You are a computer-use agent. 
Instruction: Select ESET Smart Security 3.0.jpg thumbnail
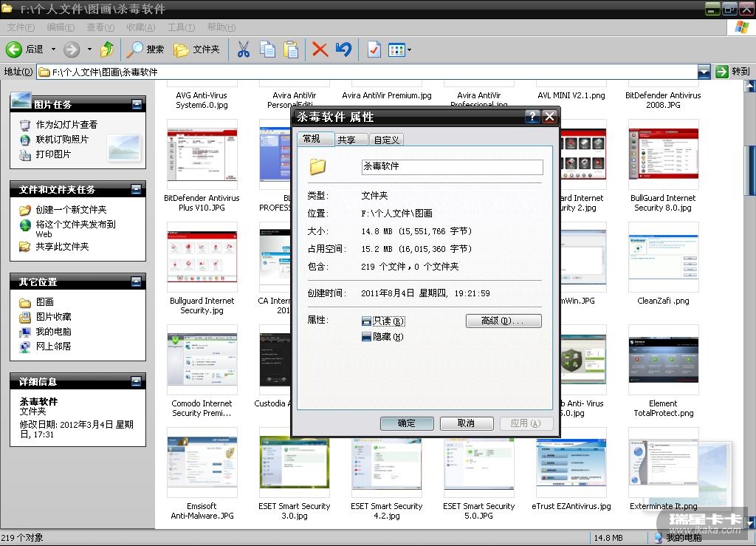point(294,463)
